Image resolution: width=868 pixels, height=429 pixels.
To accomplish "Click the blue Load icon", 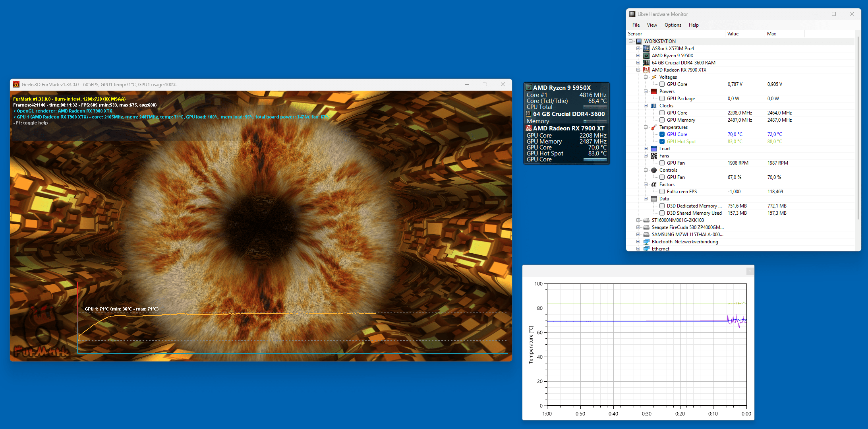I will 654,149.
